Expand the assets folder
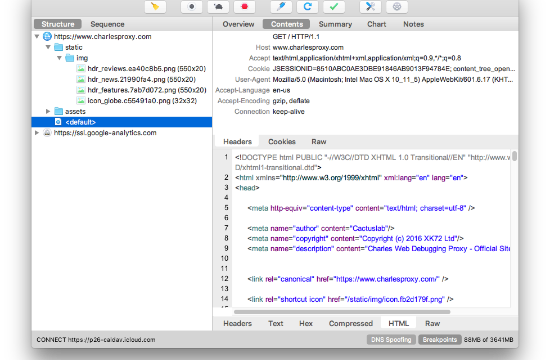 [48, 111]
